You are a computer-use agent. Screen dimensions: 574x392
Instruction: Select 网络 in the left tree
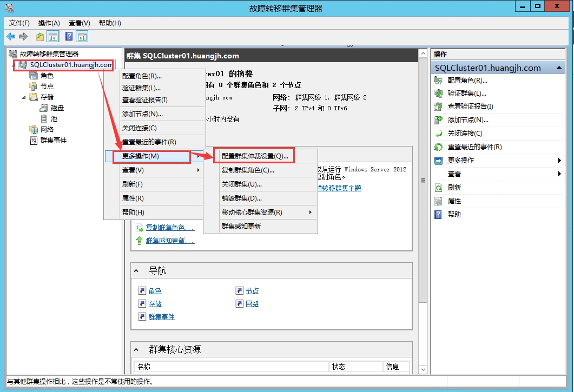pyautogui.click(x=47, y=129)
